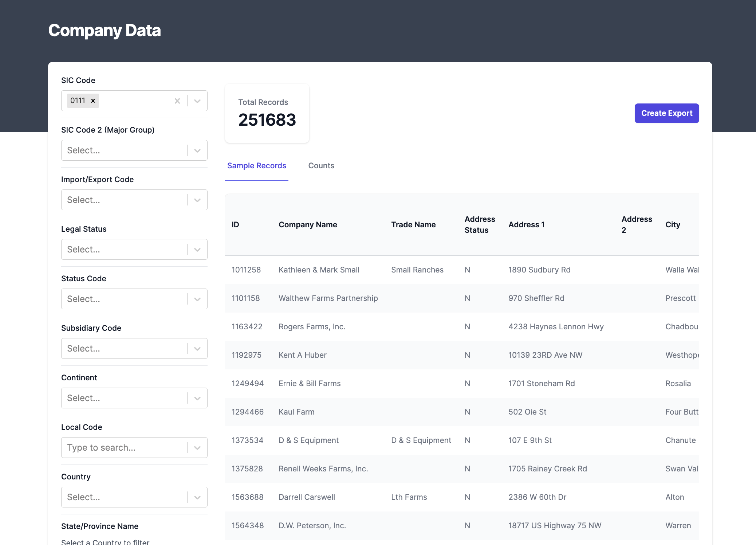Select D.W. Peterson, Inc. company
Image resolution: width=756 pixels, height=545 pixels.
pyautogui.click(x=312, y=526)
